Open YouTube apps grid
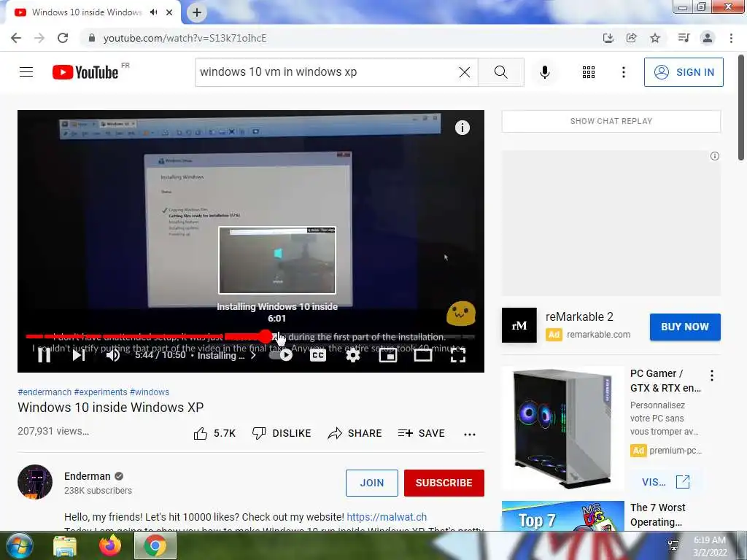 pyautogui.click(x=589, y=72)
